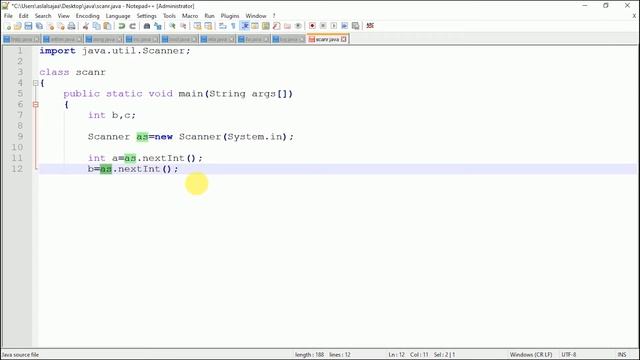Toggle the highlighted Indent Guide icon
This screenshot has height=360, width=640.
244,26
